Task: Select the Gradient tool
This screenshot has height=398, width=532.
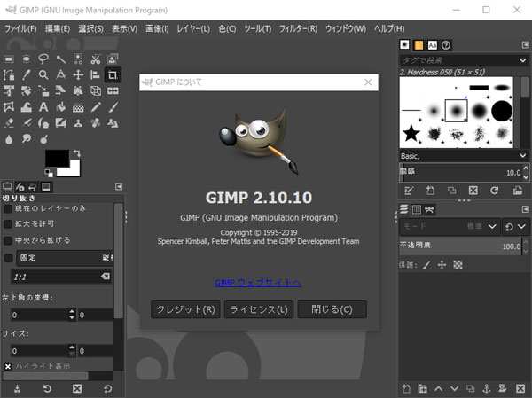Action: click(x=78, y=107)
